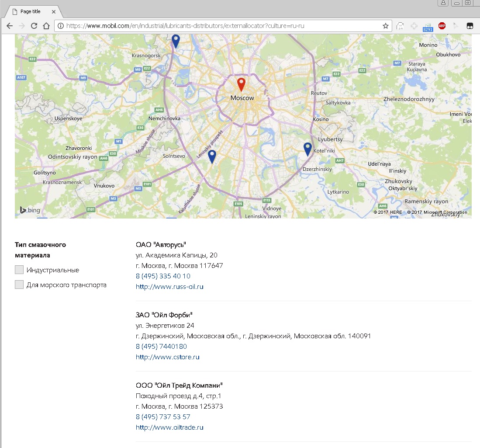
Task: Click the Golitsyno label on the map
Action: tap(45, 173)
